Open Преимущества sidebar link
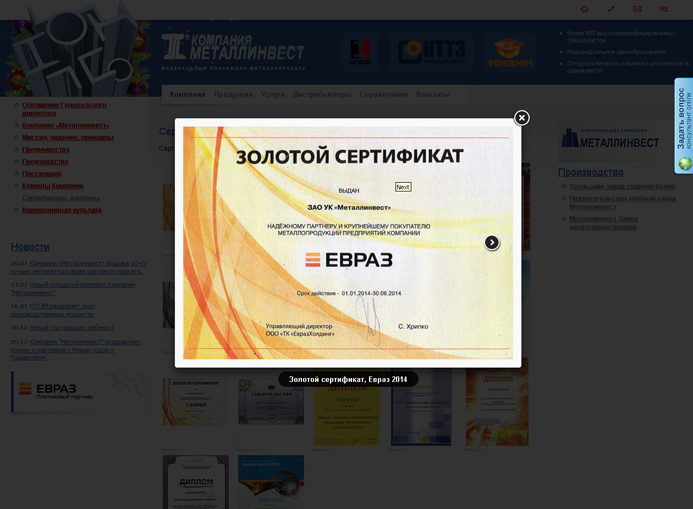 click(x=46, y=150)
